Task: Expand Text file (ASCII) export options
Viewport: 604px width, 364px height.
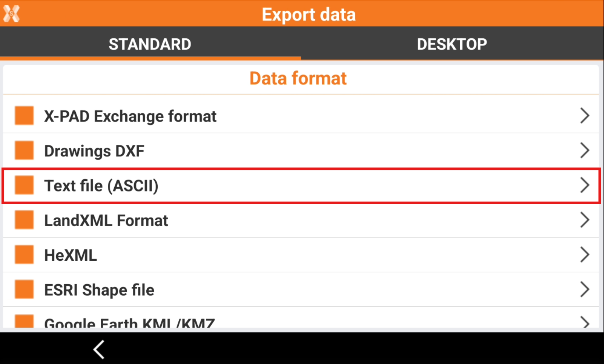Action: (585, 185)
